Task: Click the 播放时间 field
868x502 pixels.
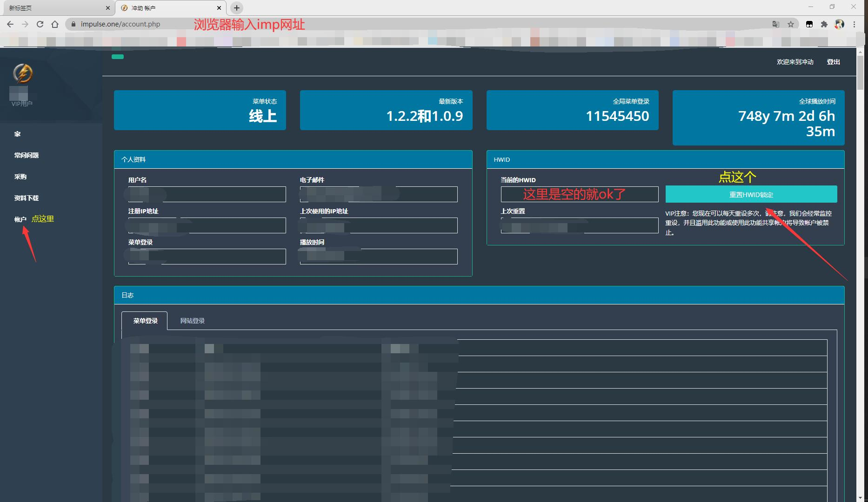Action: tap(379, 257)
